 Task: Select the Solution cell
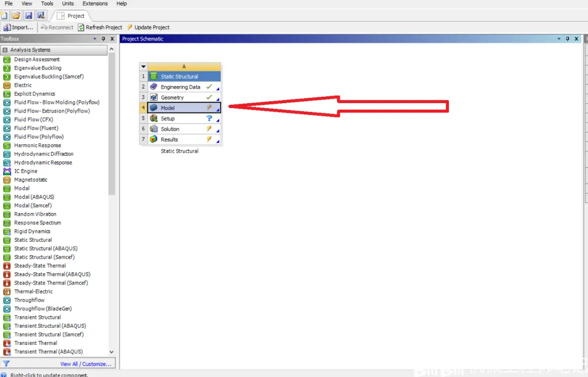click(184, 129)
